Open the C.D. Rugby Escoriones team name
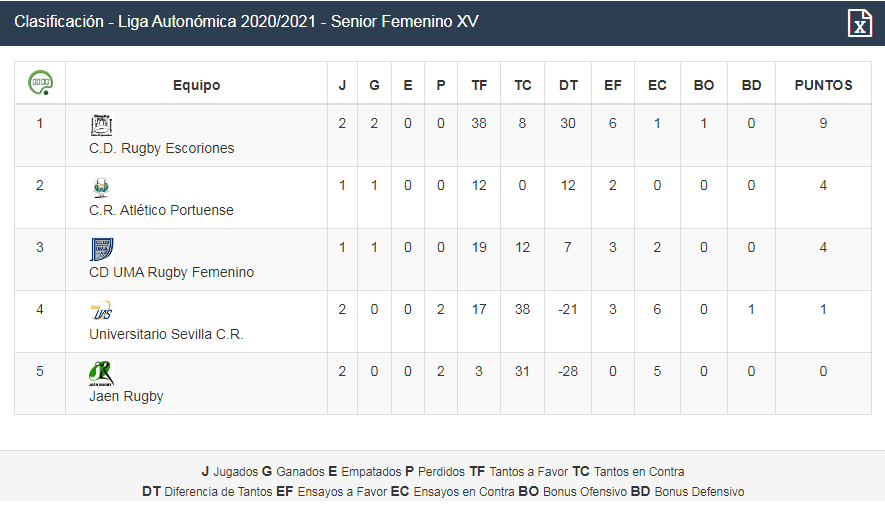 [x=161, y=148]
